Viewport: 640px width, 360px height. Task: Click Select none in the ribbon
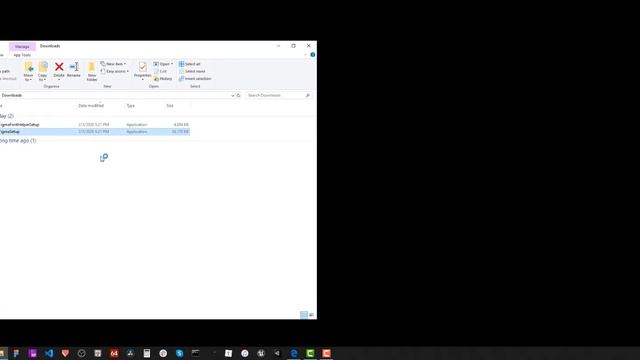[192, 71]
